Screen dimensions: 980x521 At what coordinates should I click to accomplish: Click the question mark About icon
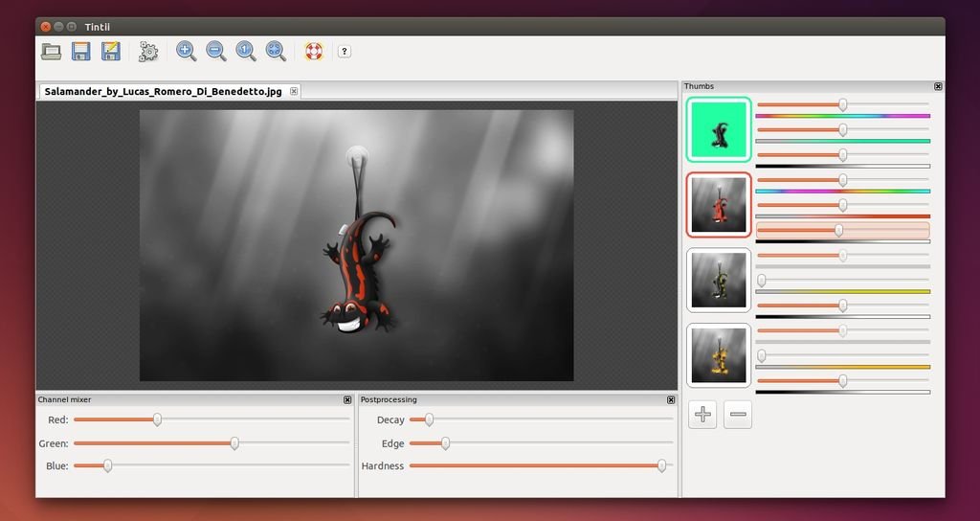coord(345,51)
